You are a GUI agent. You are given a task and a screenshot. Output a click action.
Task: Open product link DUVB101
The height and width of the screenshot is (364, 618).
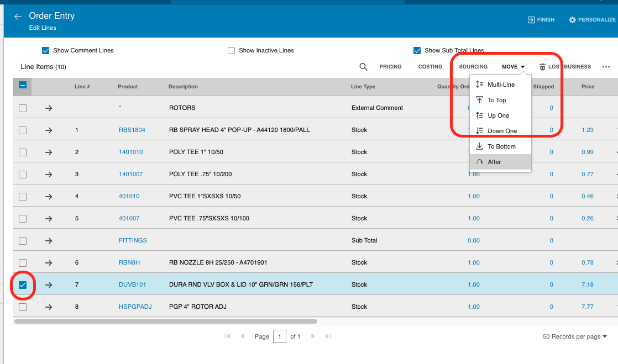[x=133, y=284]
